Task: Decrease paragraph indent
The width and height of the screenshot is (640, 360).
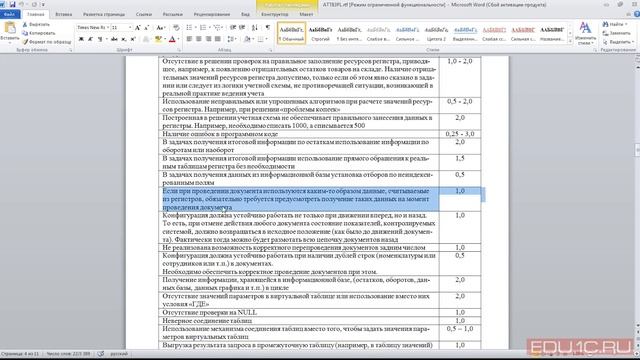Action: pos(233,27)
